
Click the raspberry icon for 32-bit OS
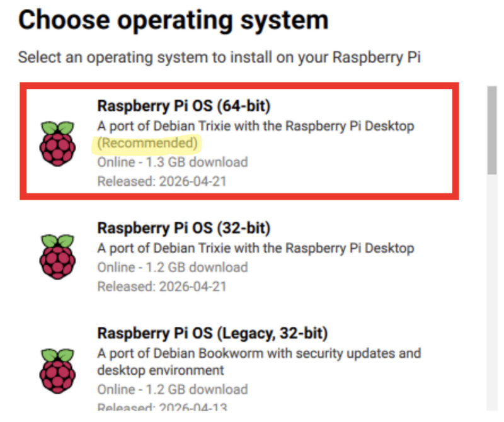tap(57, 256)
